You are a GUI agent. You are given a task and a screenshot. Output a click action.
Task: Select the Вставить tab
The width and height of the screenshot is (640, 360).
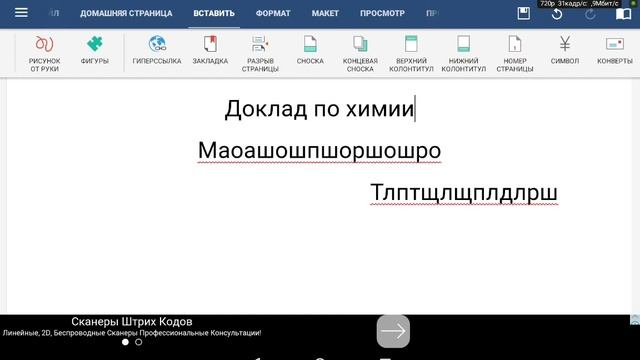tap(214, 13)
